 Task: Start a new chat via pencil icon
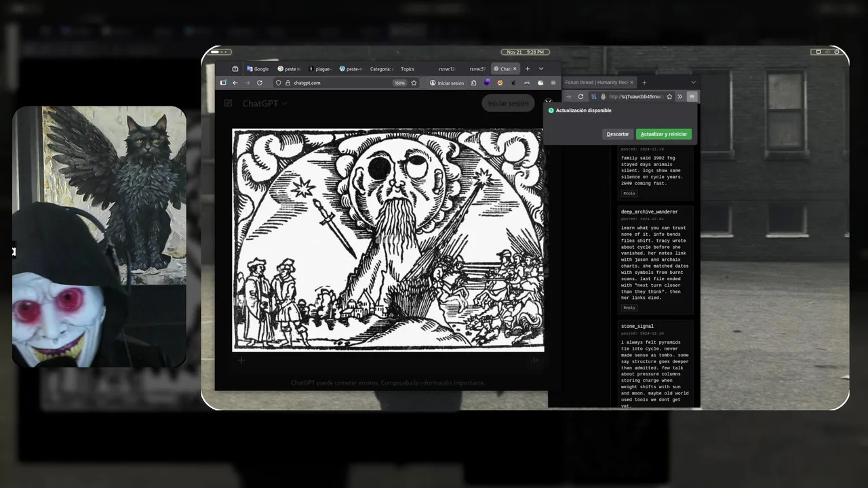coord(229,104)
